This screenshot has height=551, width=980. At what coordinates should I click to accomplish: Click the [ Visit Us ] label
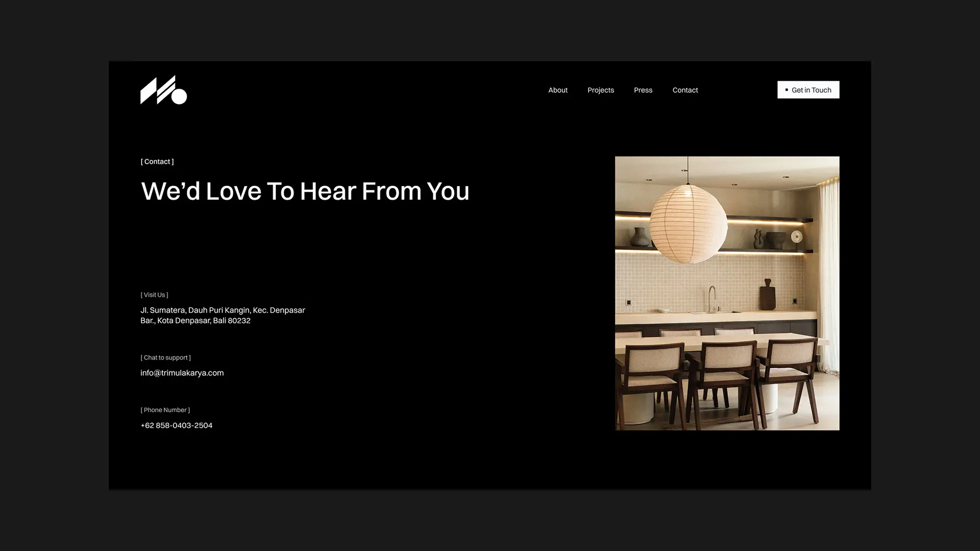154,295
